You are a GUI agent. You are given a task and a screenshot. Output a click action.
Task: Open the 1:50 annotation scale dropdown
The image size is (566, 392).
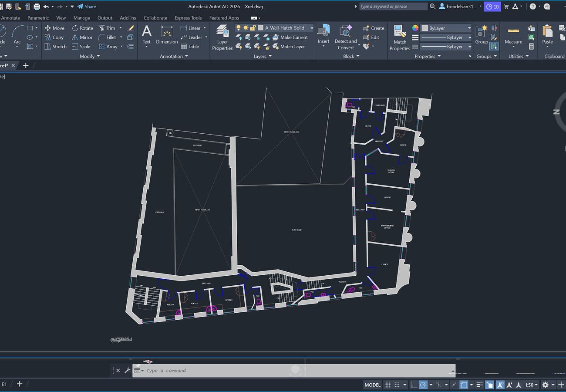click(531, 385)
